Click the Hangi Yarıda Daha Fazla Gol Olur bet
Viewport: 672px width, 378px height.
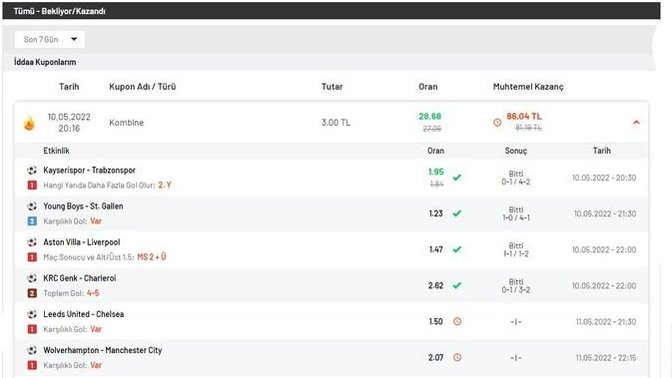(107, 185)
